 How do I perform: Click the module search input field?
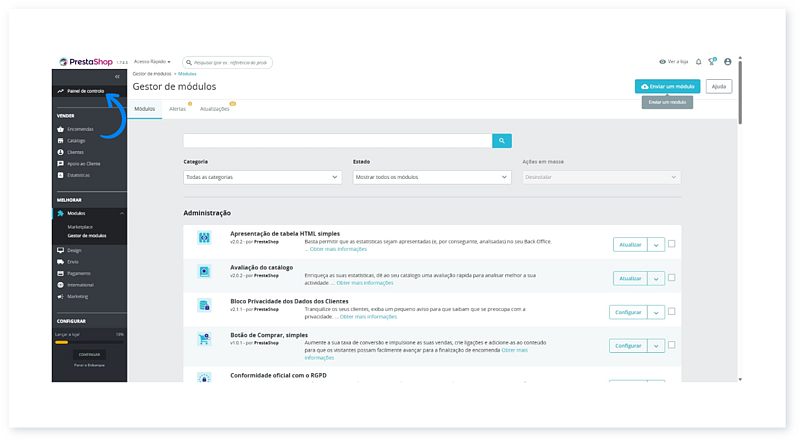[x=337, y=141]
